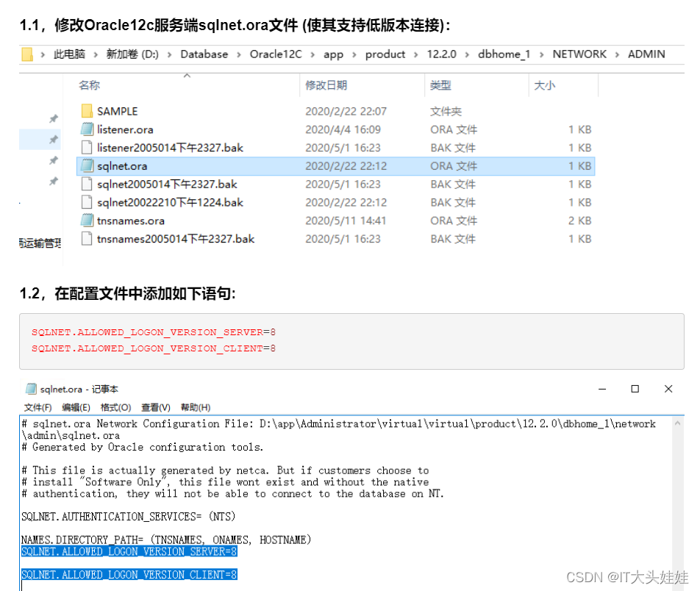Go to the dbhome_1 breadcrumb

click(504, 54)
